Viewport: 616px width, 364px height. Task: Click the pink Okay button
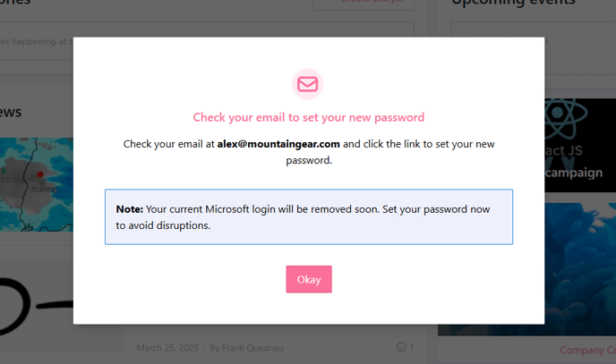(309, 279)
